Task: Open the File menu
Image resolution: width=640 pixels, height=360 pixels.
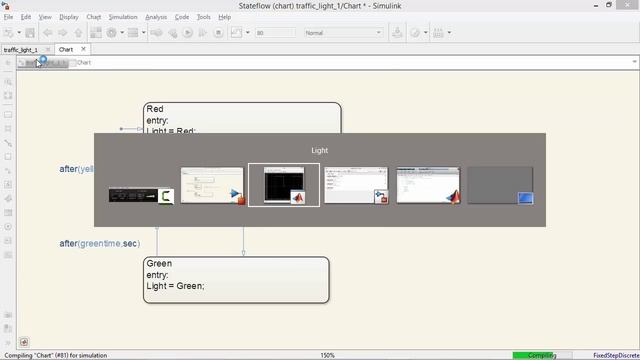Action: [8, 17]
